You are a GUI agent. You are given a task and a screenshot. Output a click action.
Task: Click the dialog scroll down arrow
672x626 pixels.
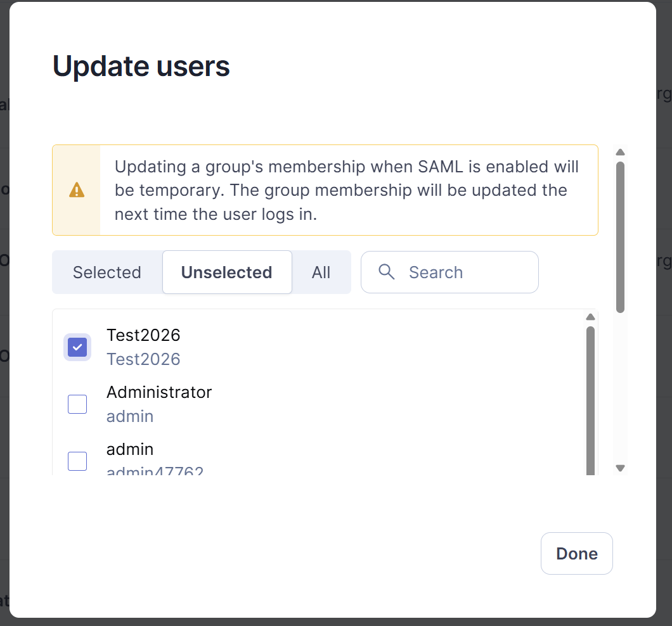click(x=620, y=468)
